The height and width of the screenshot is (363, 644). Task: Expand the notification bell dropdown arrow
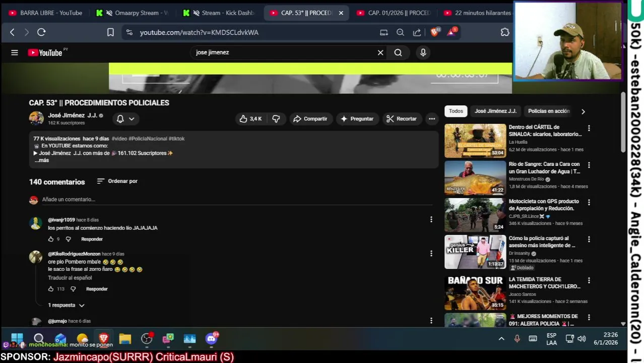click(132, 119)
